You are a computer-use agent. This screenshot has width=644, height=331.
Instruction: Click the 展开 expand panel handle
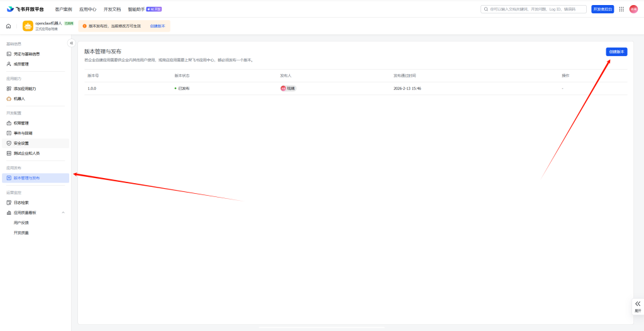coord(638,306)
